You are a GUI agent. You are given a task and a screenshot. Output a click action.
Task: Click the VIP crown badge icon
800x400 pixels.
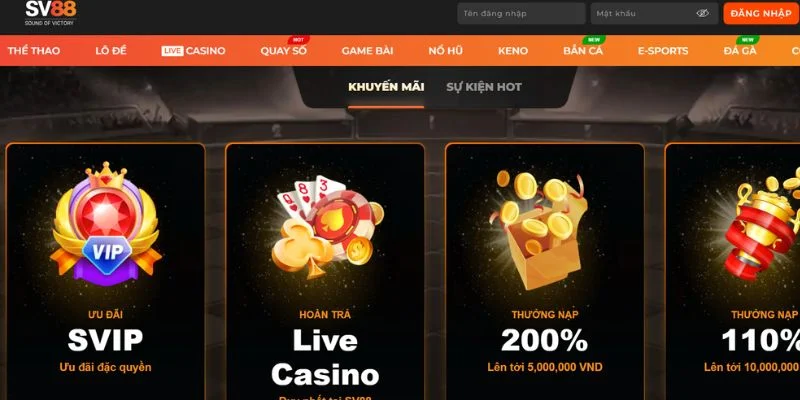[x=106, y=223]
